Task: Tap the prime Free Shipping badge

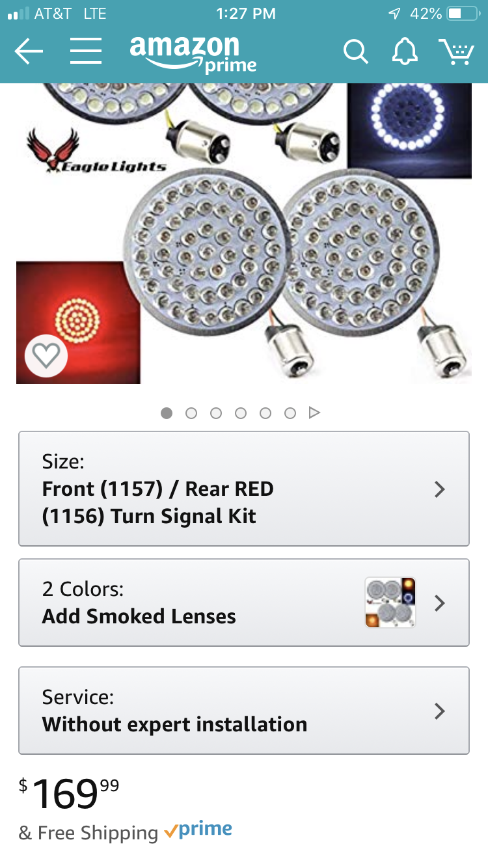Action: (x=198, y=830)
